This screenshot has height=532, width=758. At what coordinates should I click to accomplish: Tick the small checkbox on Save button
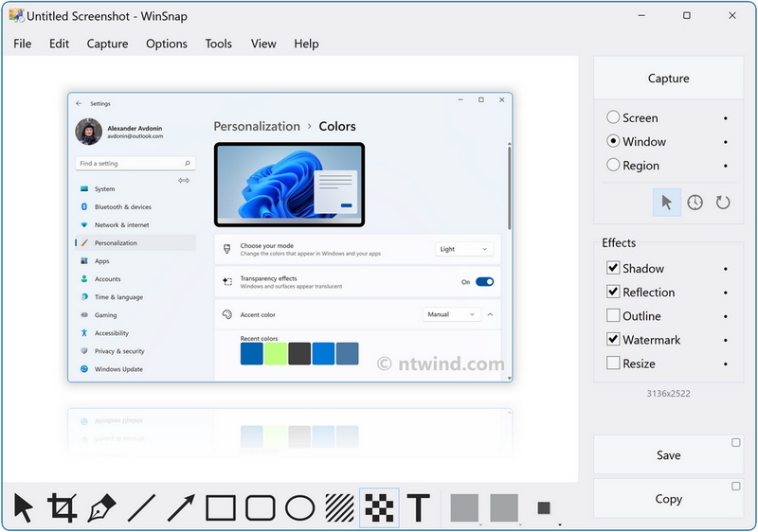pos(736,443)
